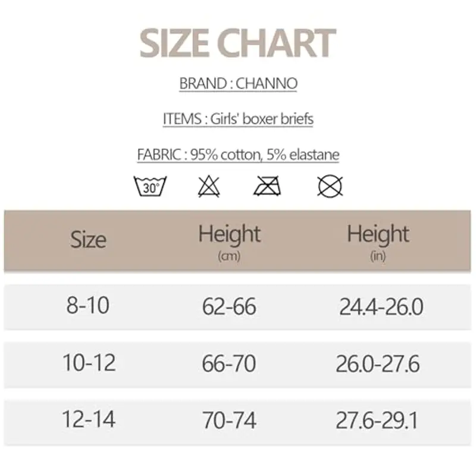Click the 66-70 height cell

(x=229, y=364)
